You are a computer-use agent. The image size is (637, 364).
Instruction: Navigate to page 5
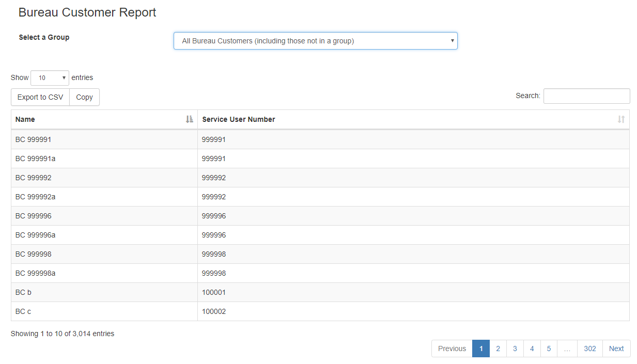click(x=549, y=349)
